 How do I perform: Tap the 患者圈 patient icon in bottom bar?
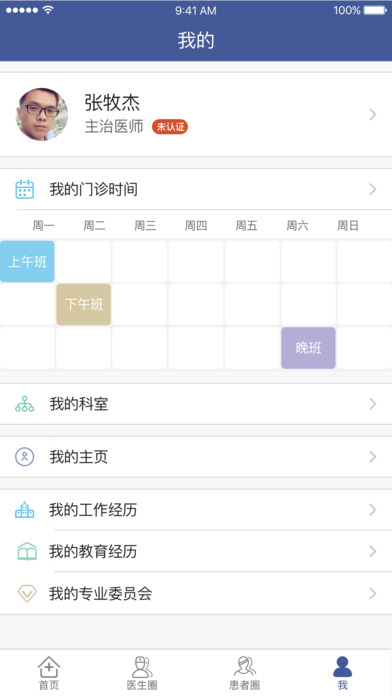[x=245, y=667]
